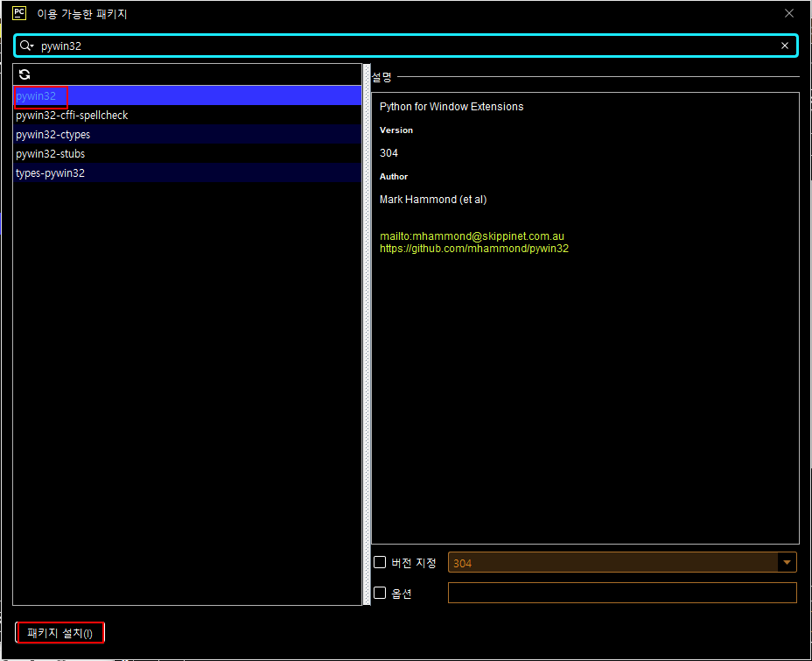The height and width of the screenshot is (661, 812).
Task: Click the options text input field
Action: 622,593
